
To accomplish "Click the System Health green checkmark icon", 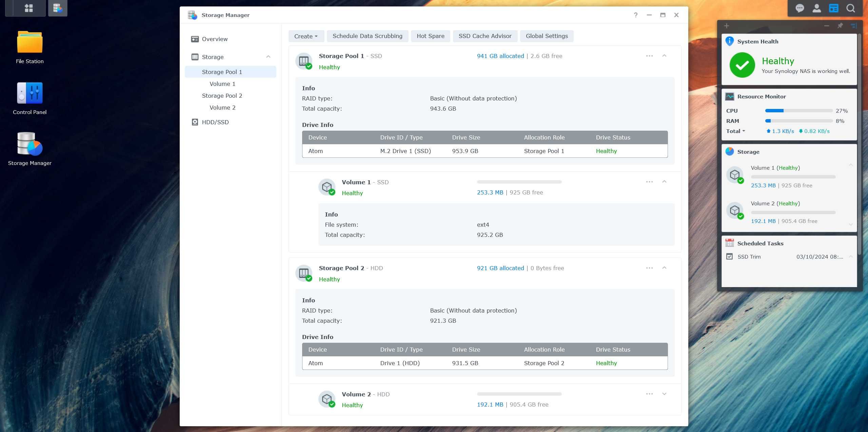I will point(741,65).
